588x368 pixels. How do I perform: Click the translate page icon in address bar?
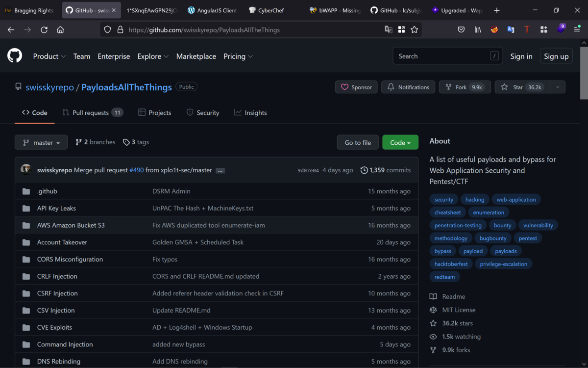[x=389, y=30]
